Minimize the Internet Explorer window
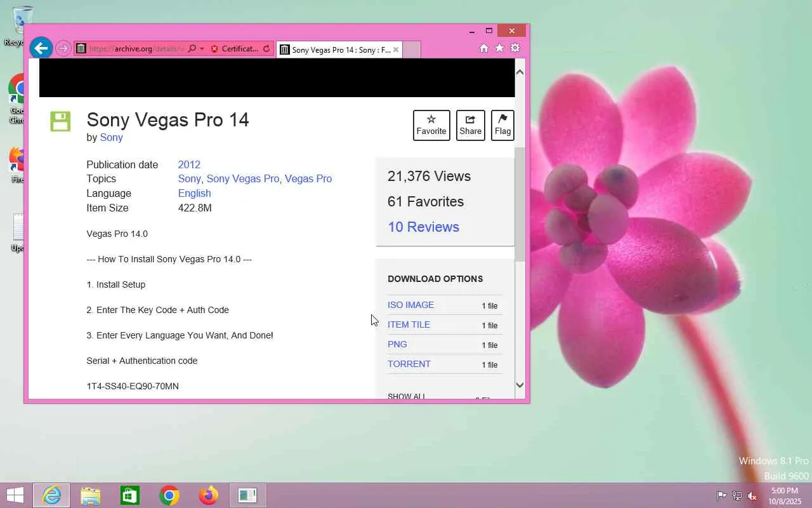The image size is (812, 508). 472,30
